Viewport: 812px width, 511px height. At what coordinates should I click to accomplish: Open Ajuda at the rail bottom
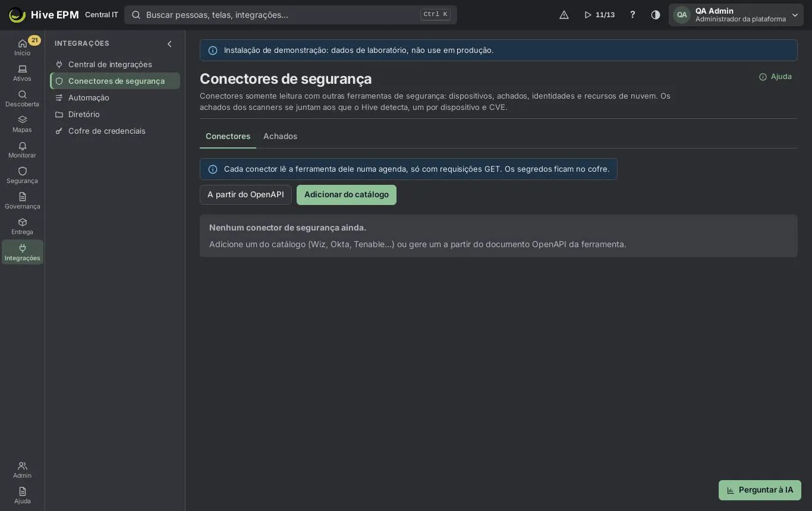[23, 496]
